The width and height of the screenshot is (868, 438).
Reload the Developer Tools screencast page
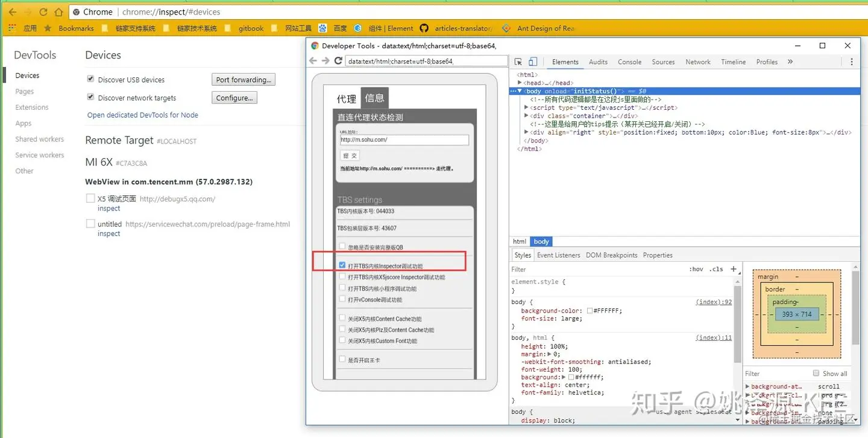coord(338,61)
